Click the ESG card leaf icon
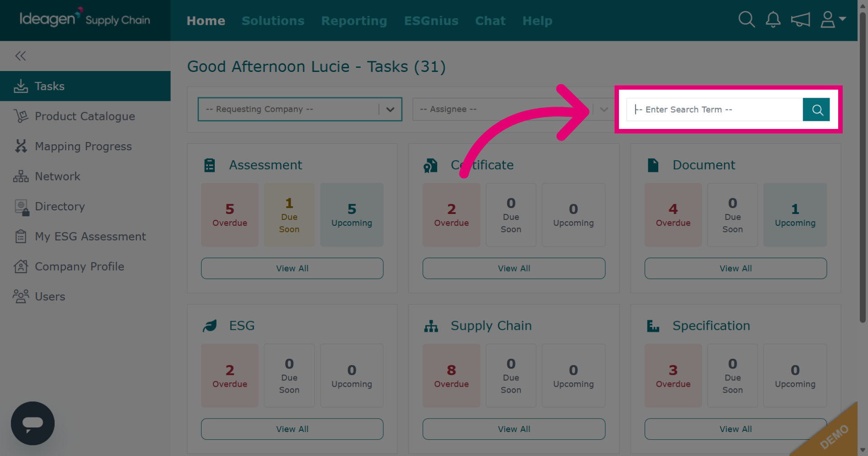Screen dimensions: 868x456 coord(210,326)
